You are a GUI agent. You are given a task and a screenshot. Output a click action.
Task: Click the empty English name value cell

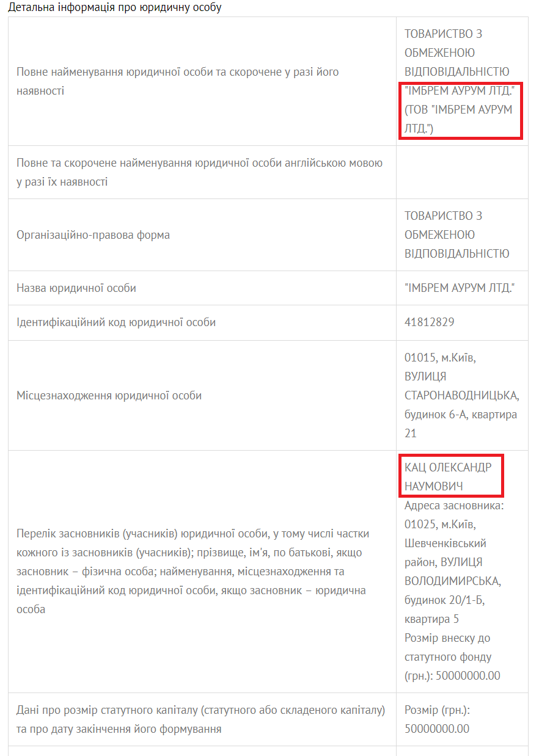[462, 172]
